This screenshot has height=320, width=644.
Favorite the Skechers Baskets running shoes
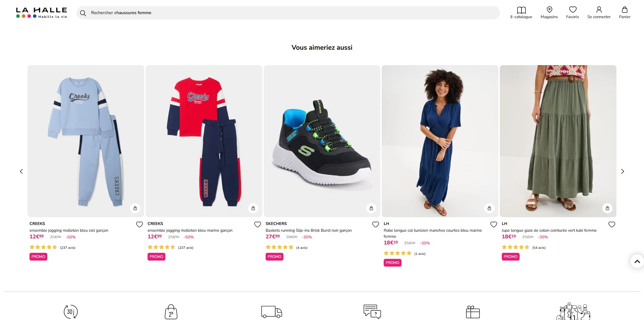[x=376, y=224]
